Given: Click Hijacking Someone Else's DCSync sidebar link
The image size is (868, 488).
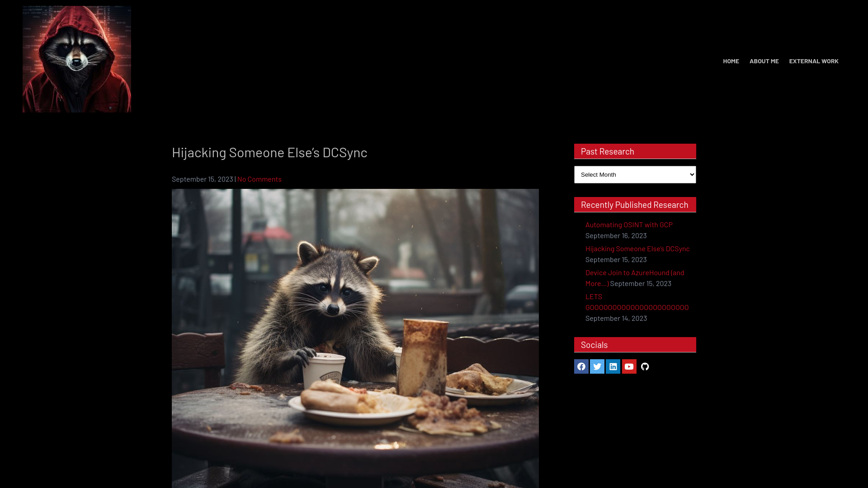Looking at the screenshot, I should click(x=637, y=248).
